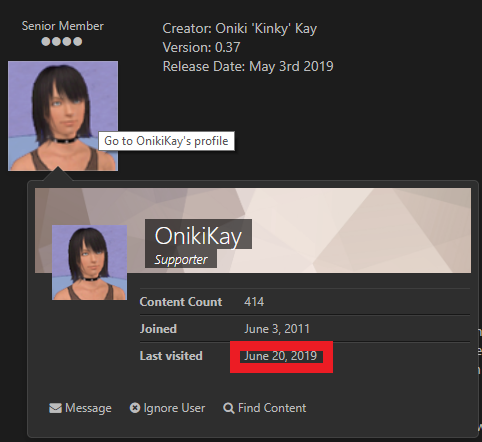The height and width of the screenshot is (442, 482).
Task: Click Creator: Oniki 'Kinky' Kay line
Action: click(x=240, y=29)
